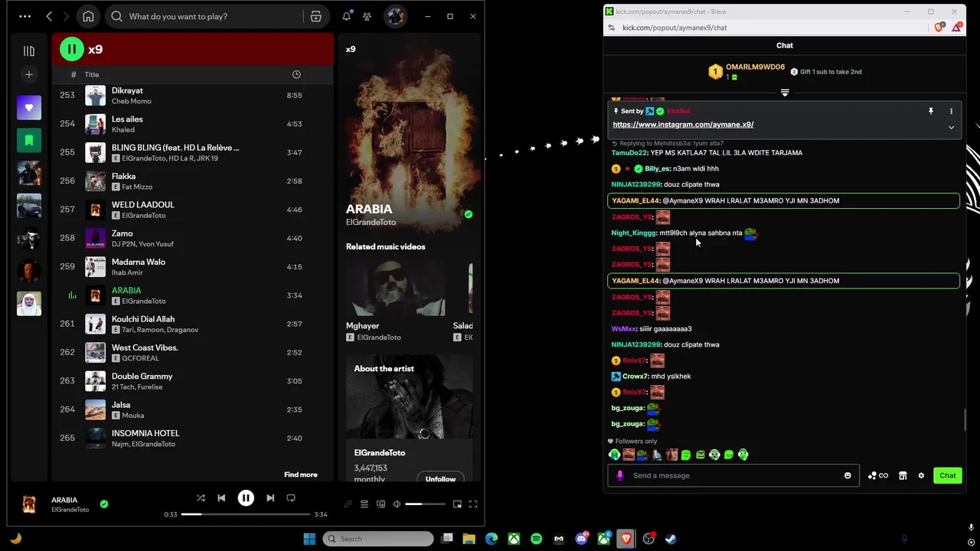Pause playback in bottom player bar

(246, 498)
